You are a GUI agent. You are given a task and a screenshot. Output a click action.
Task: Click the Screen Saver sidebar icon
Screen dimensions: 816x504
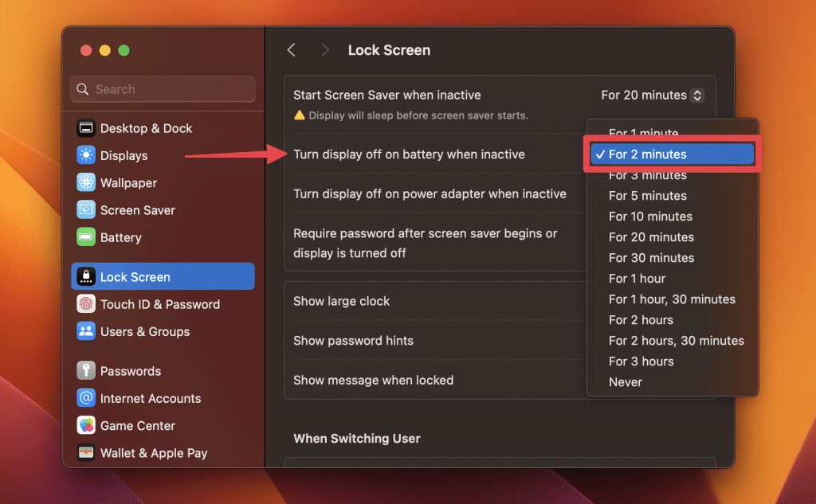coord(86,209)
